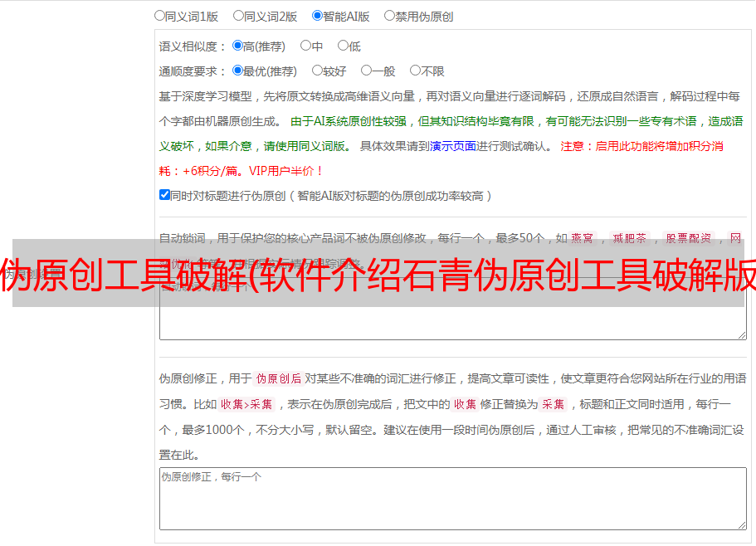The height and width of the screenshot is (546, 756).
Task: Set 语义相似度 to 中
Action: pos(305,46)
